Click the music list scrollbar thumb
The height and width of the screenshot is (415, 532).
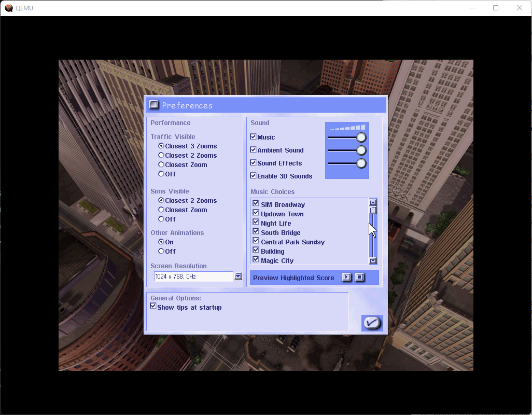(x=373, y=210)
